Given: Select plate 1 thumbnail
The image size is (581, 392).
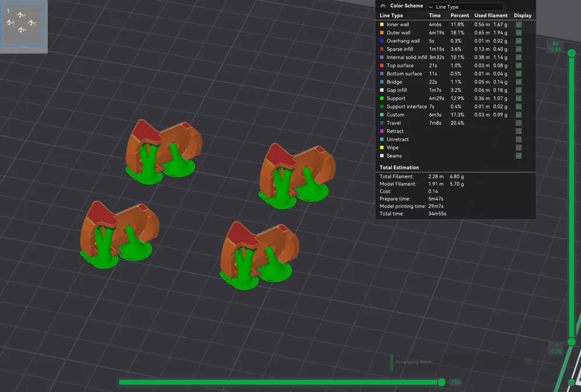Looking at the screenshot, I should (x=22, y=24).
